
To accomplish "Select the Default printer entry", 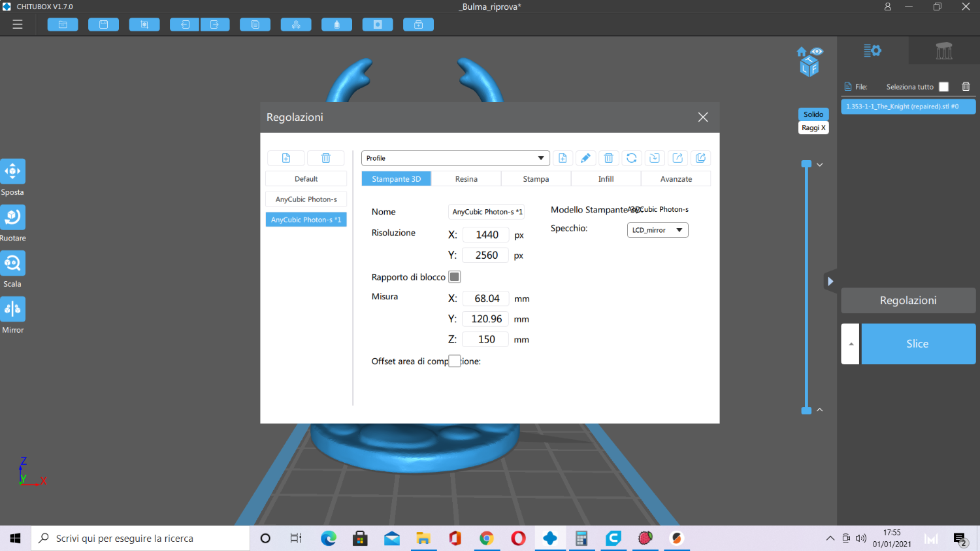I will click(306, 179).
